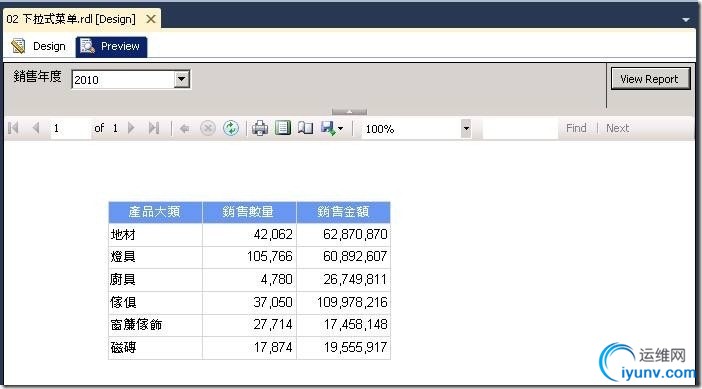Stop report rendering icon
Image resolution: width=702 pixels, height=389 pixels.
207,128
